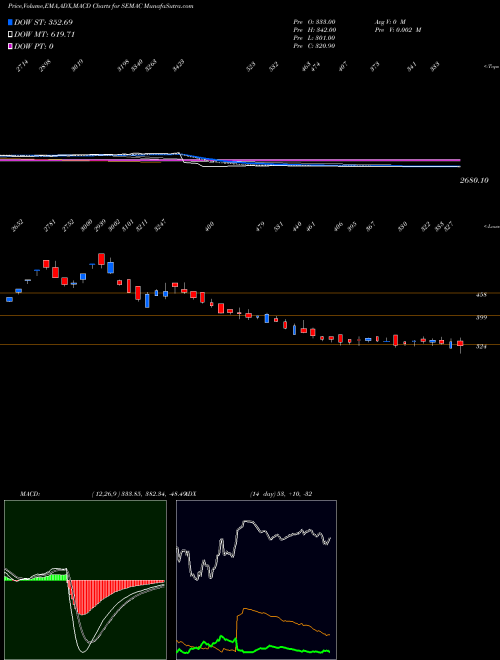The image size is (500, 660).
Task: Click the 'Avg V: 0 M' volume text
Action: click(389, 22)
